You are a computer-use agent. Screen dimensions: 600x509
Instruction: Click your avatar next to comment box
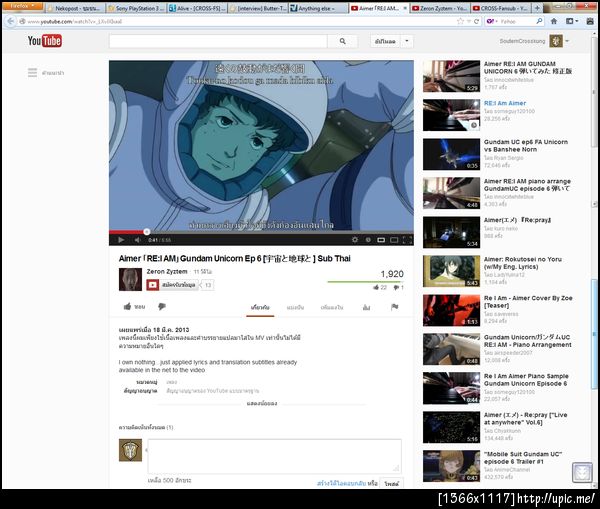click(x=130, y=450)
